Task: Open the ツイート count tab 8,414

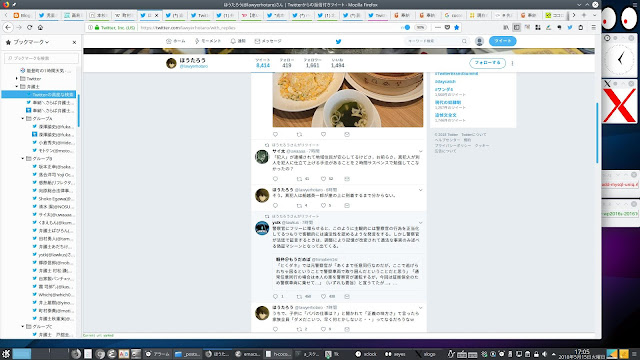Action: [x=263, y=63]
